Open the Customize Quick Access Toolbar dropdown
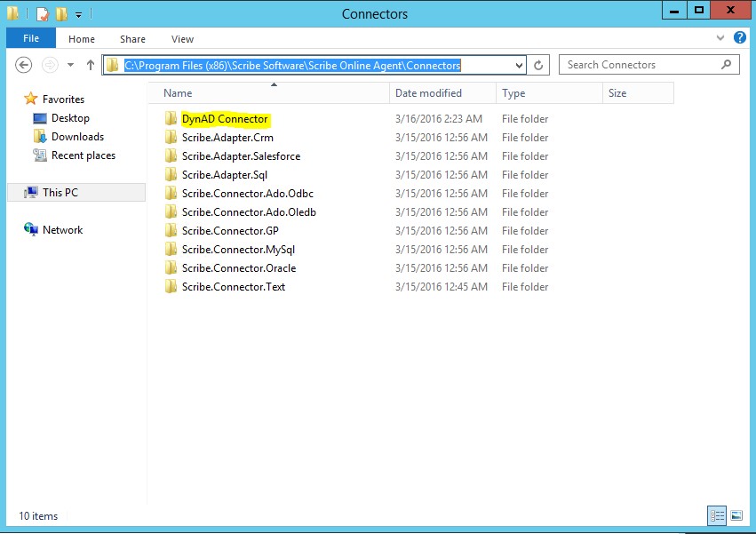Image resolution: width=756 pixels, height=534 pixels. 78,15
